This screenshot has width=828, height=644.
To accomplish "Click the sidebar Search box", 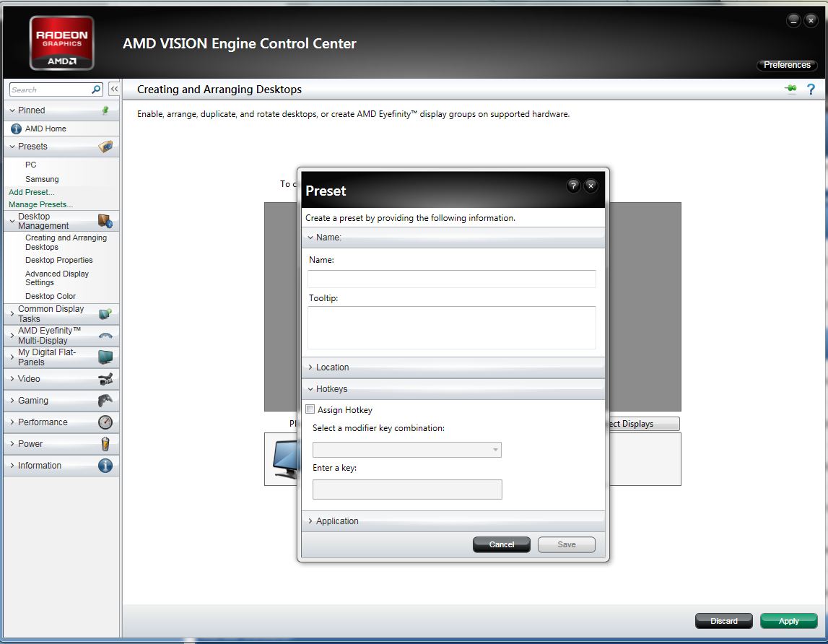I will 51,90.
